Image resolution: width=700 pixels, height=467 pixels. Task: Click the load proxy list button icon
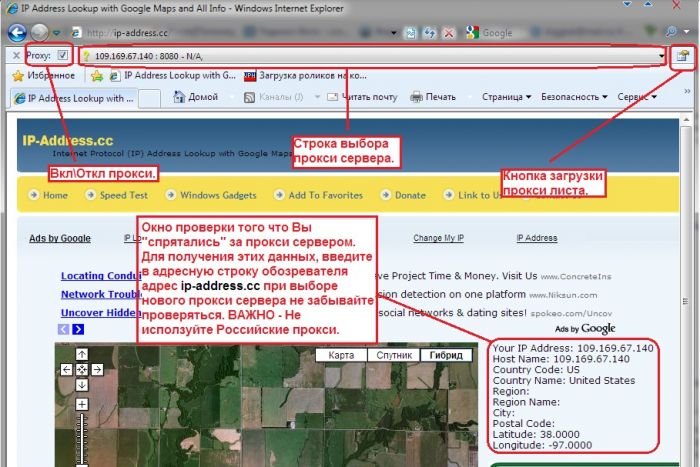[683, 56]
